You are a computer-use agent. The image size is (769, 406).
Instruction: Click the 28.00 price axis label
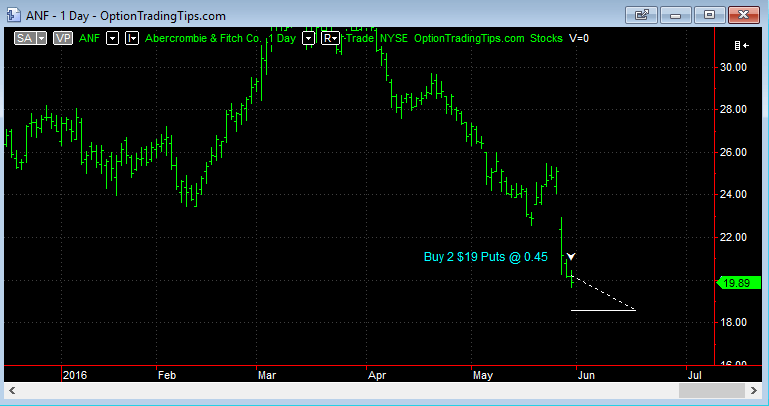733,109
